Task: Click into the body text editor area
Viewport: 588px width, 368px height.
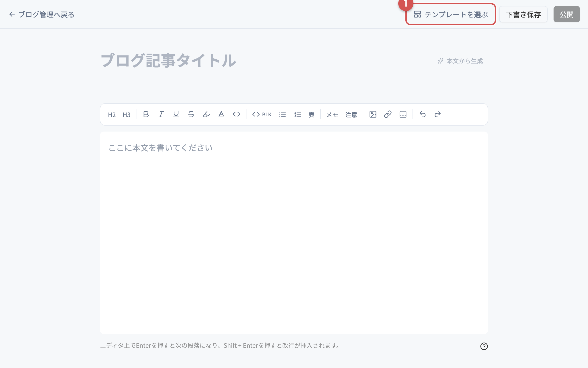Action: pos(294,233)
